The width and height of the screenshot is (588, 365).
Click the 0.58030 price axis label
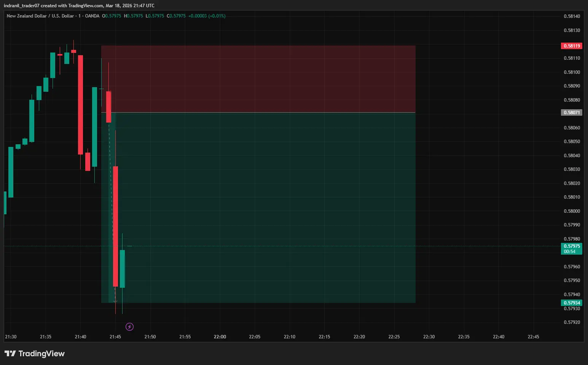point(572,169)
